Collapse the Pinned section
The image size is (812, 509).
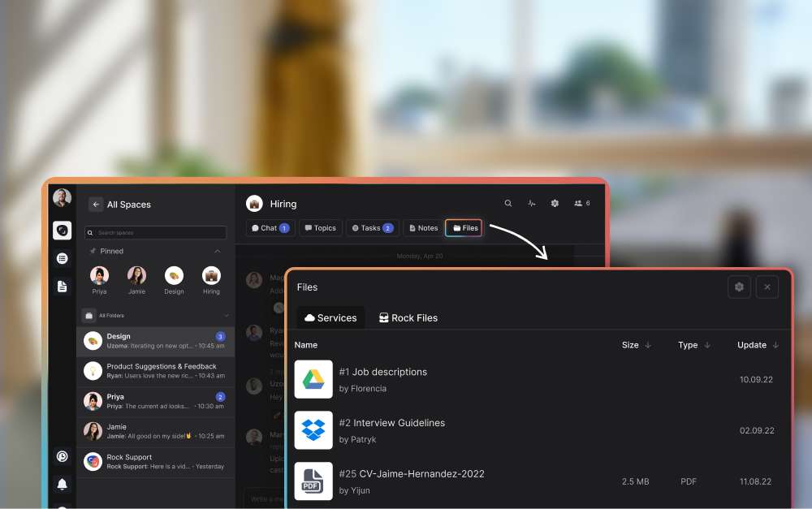[218, 252]
